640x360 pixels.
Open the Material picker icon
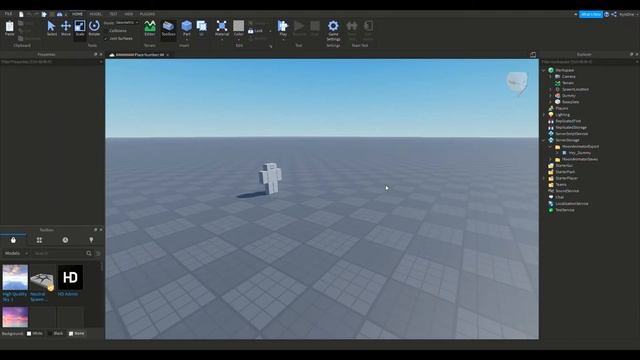pos(222,26)
